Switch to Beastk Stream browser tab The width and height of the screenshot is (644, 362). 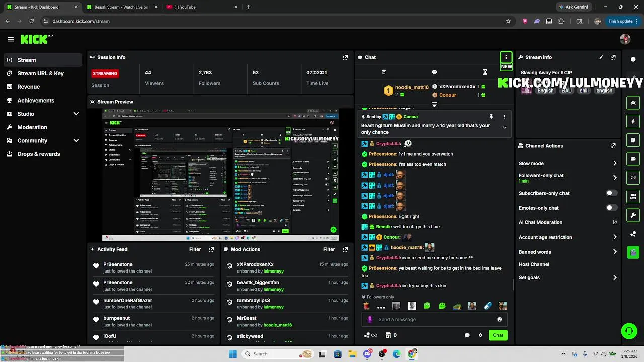pyautogui.click(x=121, y=7)
